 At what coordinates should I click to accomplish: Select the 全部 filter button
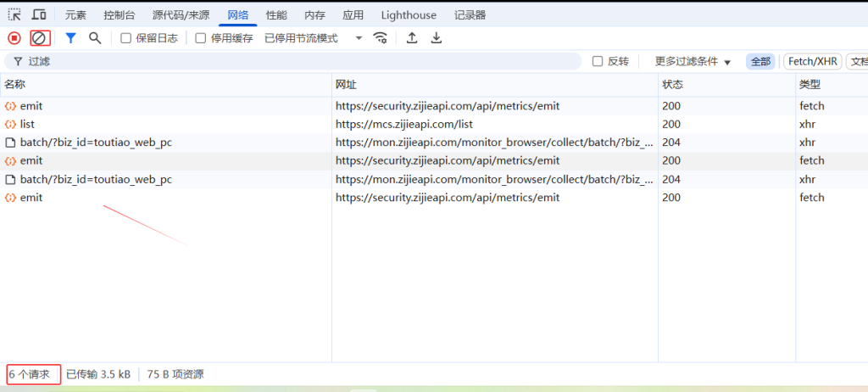point(760,61)
